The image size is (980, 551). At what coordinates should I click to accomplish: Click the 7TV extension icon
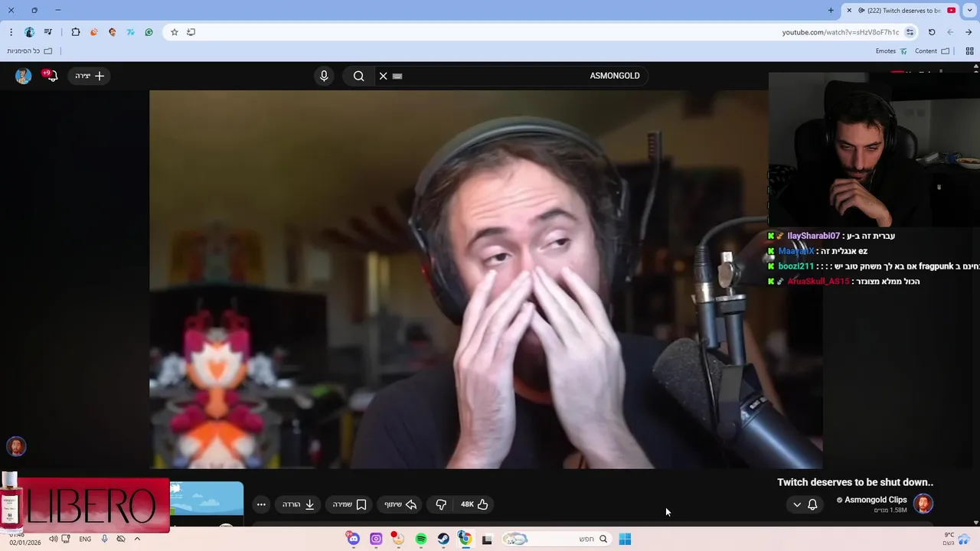(131, 32)
